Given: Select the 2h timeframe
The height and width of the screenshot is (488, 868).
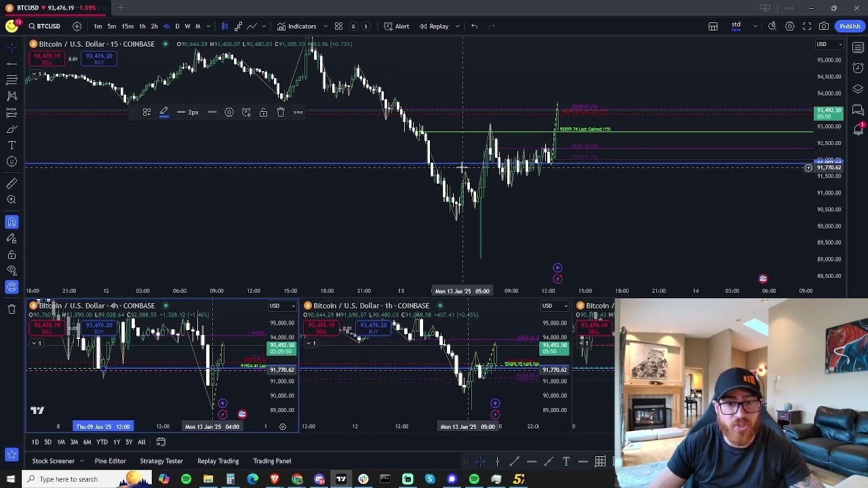Looking at the screenshot, I should pyautogui.click(x=154, y=26).
